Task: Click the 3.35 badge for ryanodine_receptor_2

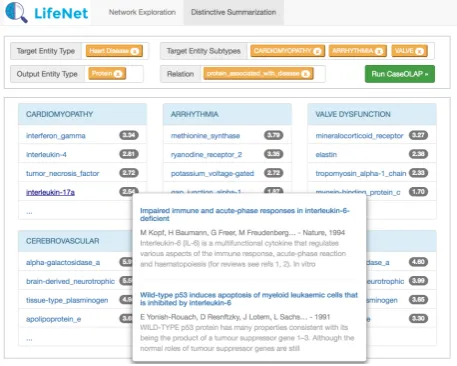Action: [274, 154]
